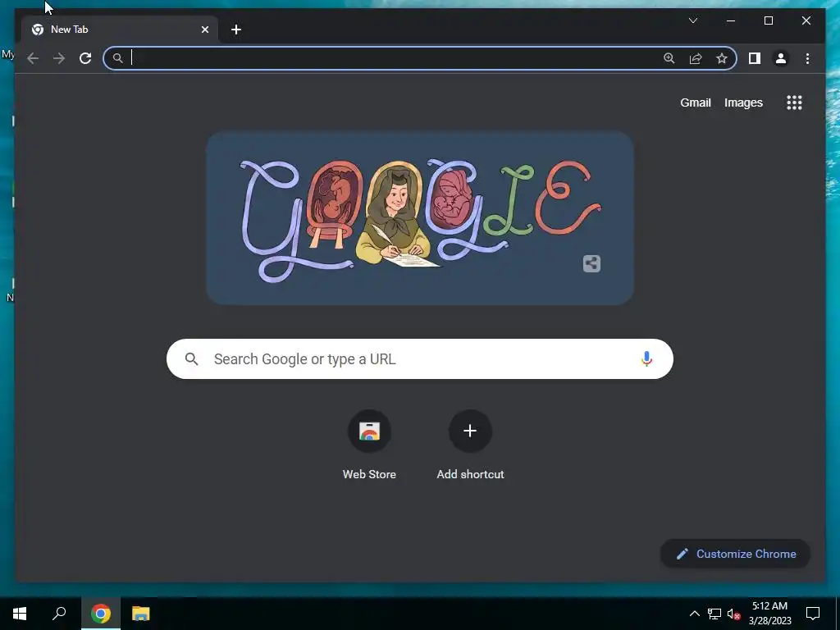Image resolution: width=840 pixels, height=630 pixels.
Task: Open the Google Doodle image
Action: (x=419, y=218)
